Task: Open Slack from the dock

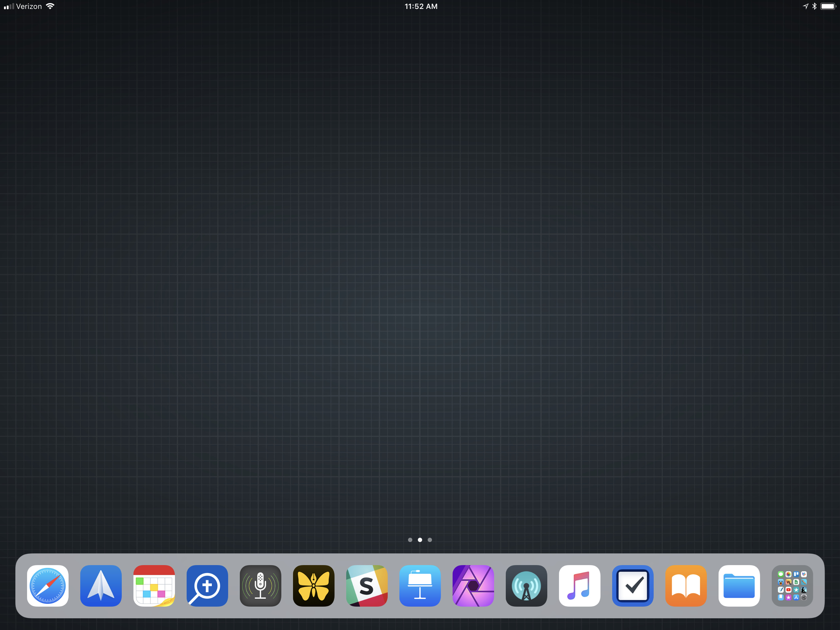Action: pyautogui.click(x=367, y=585)
